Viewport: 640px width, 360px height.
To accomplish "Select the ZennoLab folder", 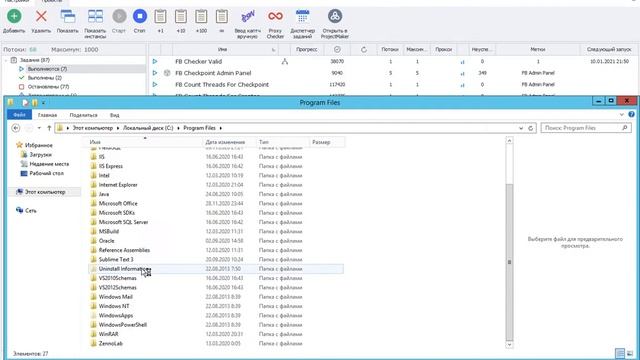I will [111, 344].
